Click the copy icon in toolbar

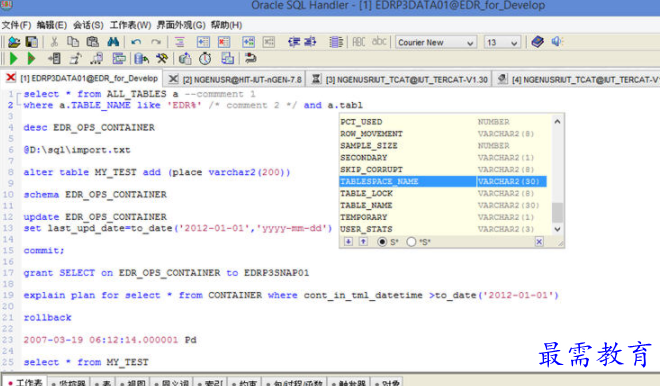[73, 42]
